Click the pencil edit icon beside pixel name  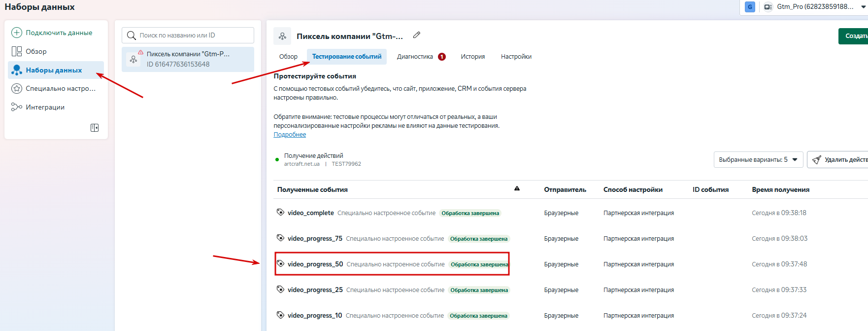417,35
